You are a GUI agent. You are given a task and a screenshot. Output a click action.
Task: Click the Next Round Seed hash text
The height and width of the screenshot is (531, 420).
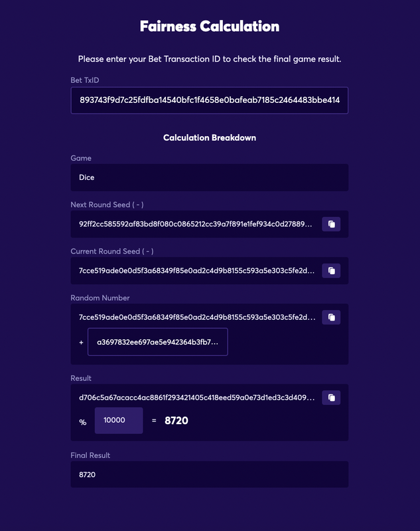(x=195, y=224)
